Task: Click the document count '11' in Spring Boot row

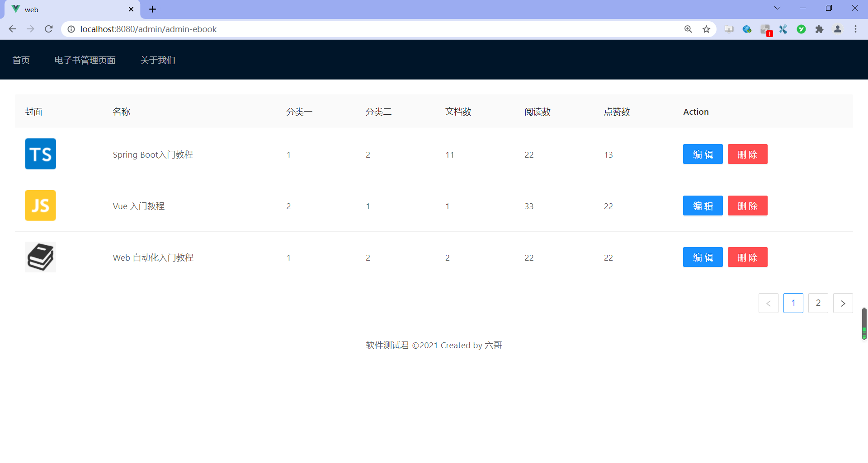Action: pos(449,154)
